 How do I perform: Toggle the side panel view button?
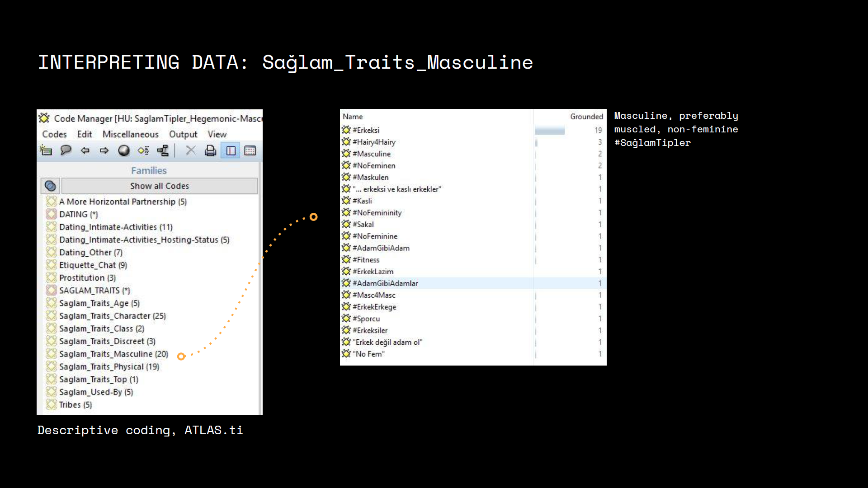(x=231, y=150)
